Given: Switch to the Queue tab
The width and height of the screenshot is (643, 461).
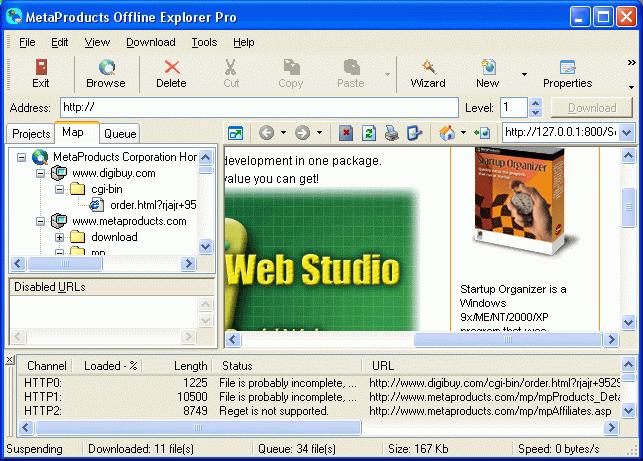Looking at the screenshot, I should point(120,134).
